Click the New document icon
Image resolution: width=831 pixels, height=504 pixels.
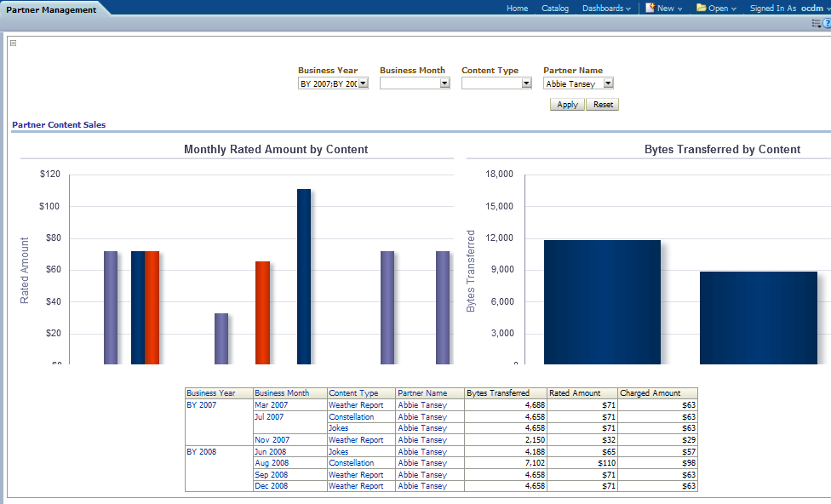click(x=650, y=8)
